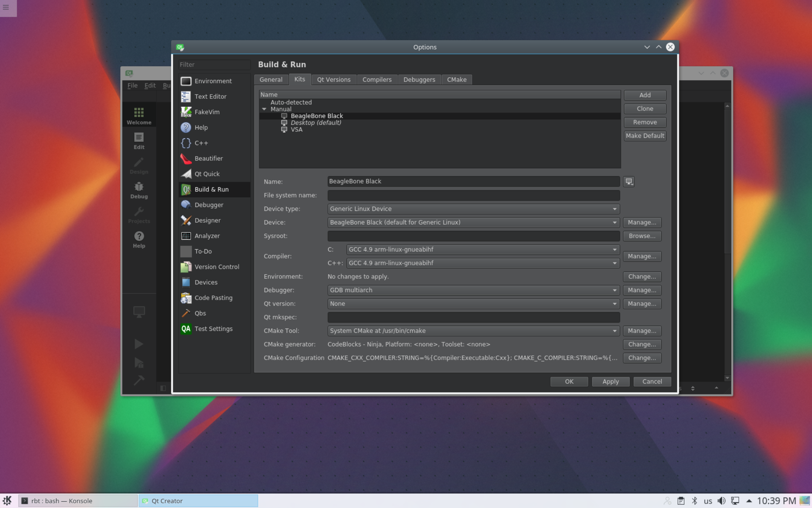Show hidden system tray icons arrow
The image size is (812, 508).
(749, 501)
